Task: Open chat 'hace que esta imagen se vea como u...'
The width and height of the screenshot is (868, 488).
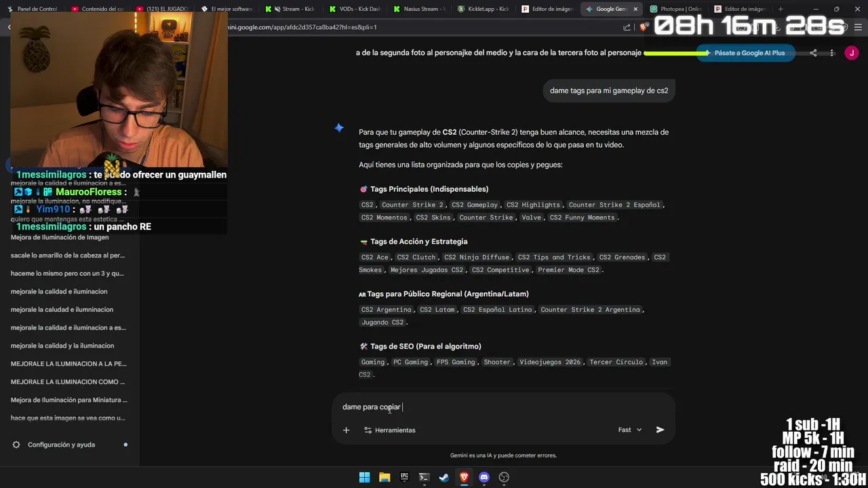Action: tap(68, 418)
